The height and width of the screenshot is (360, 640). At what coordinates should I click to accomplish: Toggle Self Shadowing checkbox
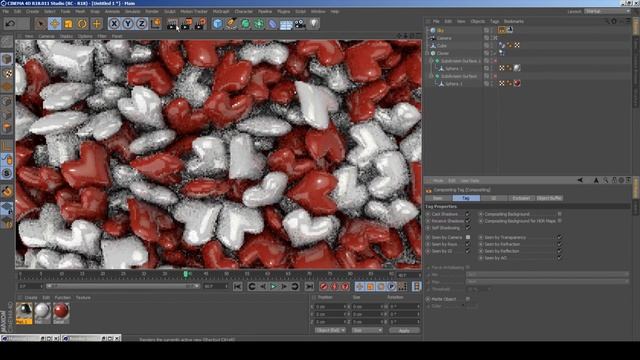pyautogui.click(x=468, y=228)
